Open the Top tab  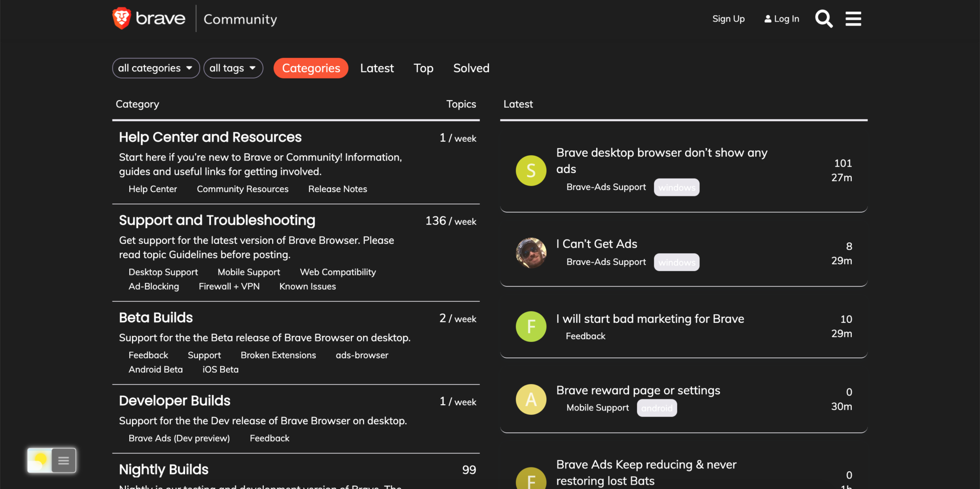click(423, 68)
